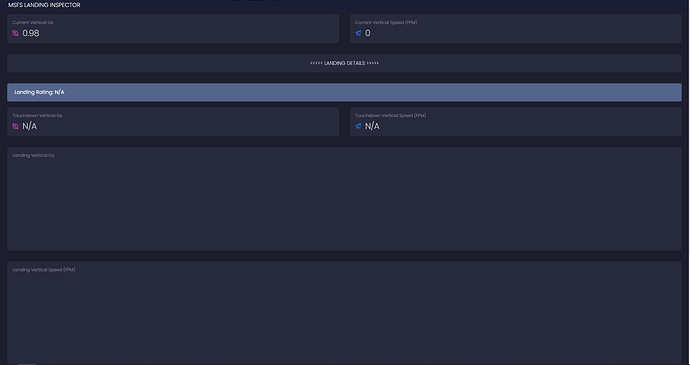Click the Touchdown Vertical Gs label
Image resolution: width=690 pixels, height=365 pixels.
point(37,115)
